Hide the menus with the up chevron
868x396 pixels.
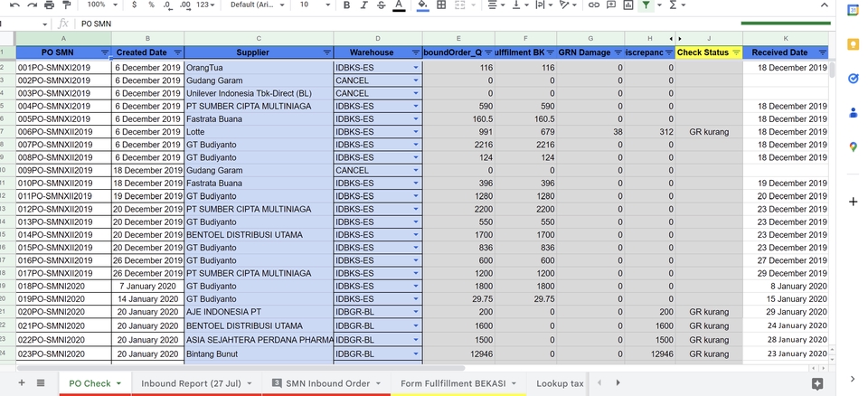[x=825, y=5]
